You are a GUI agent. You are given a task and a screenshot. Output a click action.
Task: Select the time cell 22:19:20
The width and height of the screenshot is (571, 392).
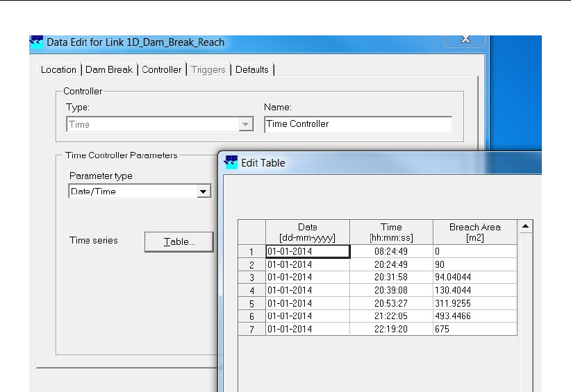pos(392,329)
